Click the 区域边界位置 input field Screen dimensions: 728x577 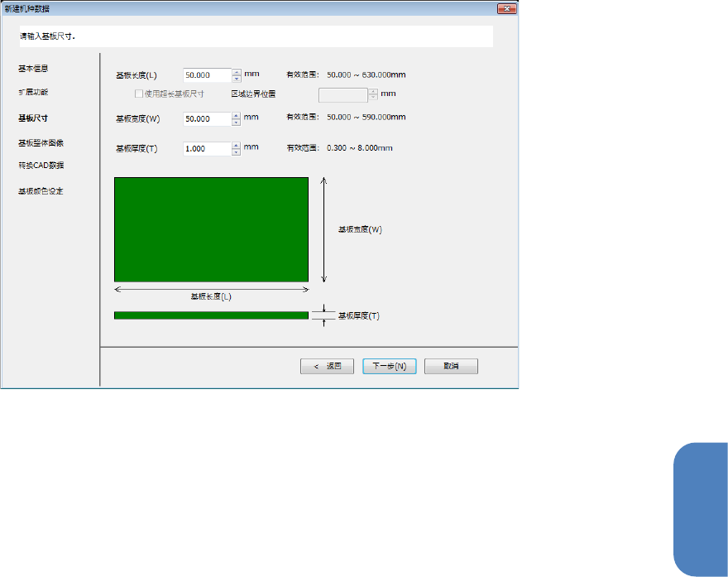(343, 94)
